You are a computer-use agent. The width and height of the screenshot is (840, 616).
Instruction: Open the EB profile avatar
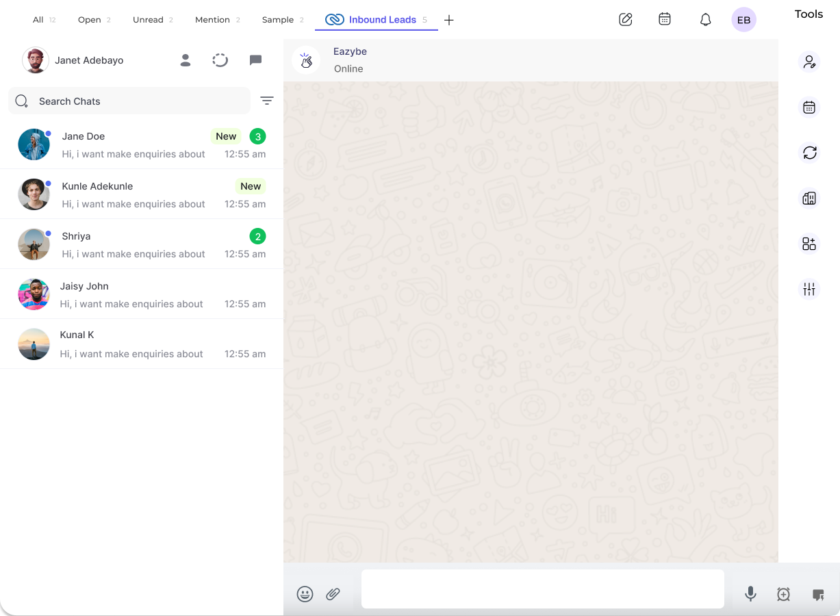click(x=743, y=20)
